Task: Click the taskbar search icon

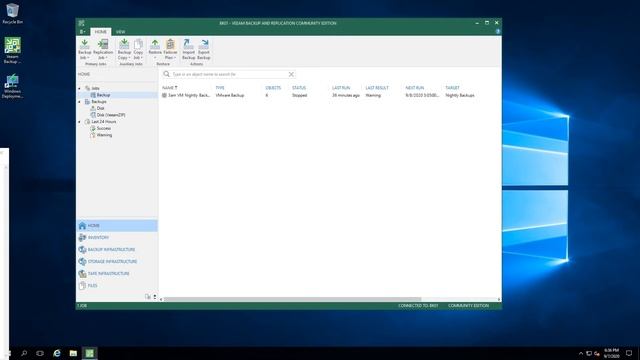Action: [24, 353]
